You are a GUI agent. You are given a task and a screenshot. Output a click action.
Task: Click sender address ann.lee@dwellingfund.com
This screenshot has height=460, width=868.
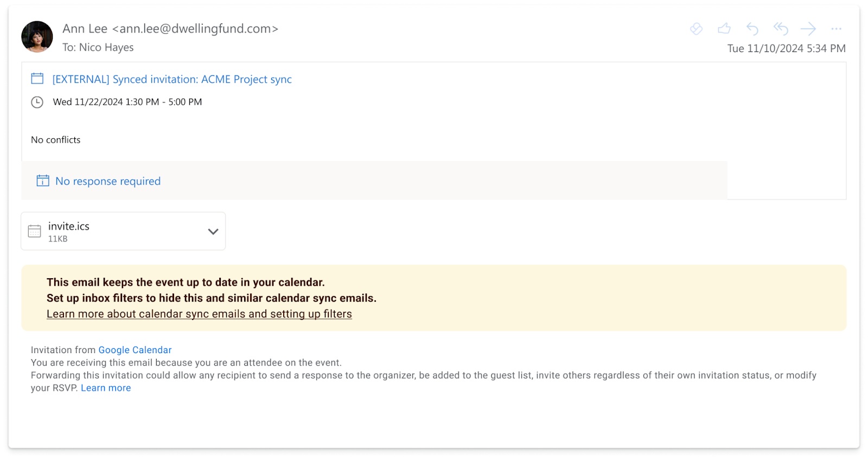click(x=195, y=29)
